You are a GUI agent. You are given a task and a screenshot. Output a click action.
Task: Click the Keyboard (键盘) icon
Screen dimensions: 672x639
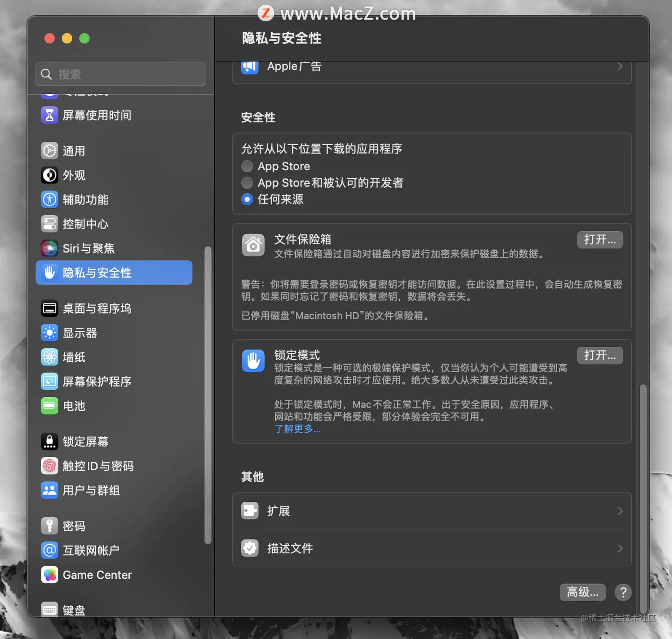(x=49, y=610)
